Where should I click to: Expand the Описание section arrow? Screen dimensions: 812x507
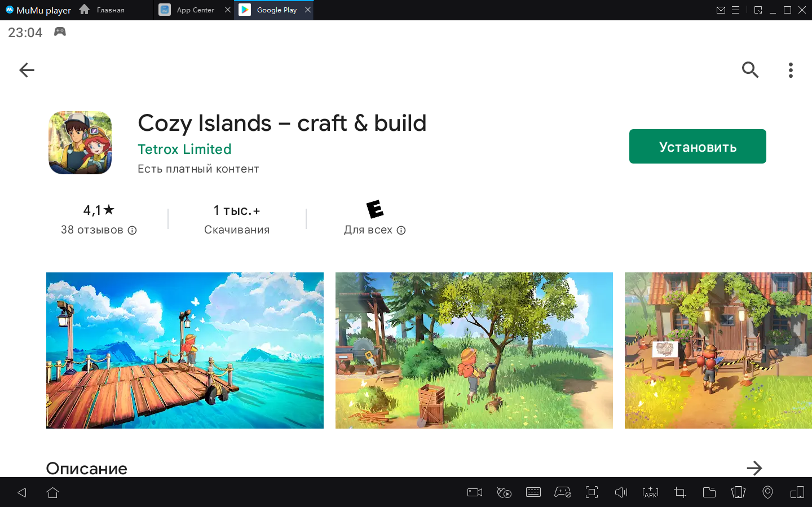(x=754, y=468)
